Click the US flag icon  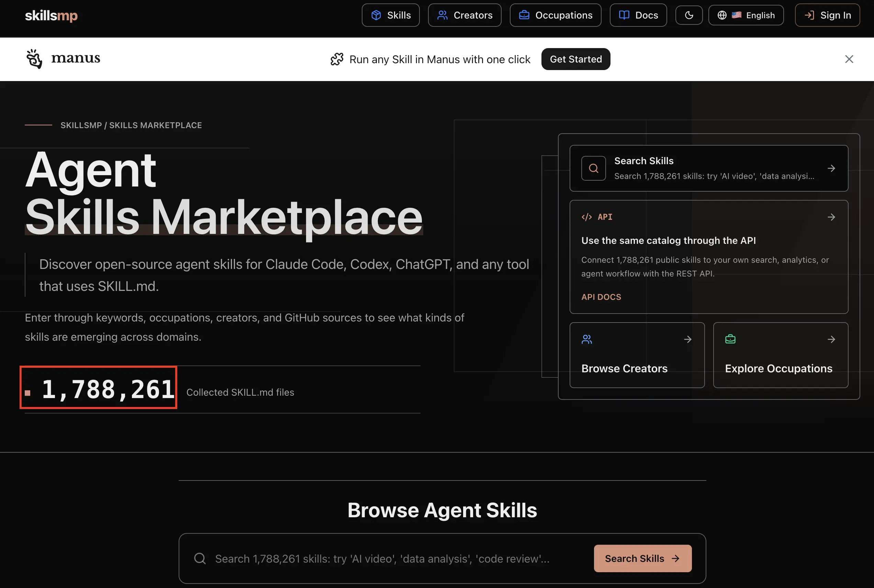[736, 15]
